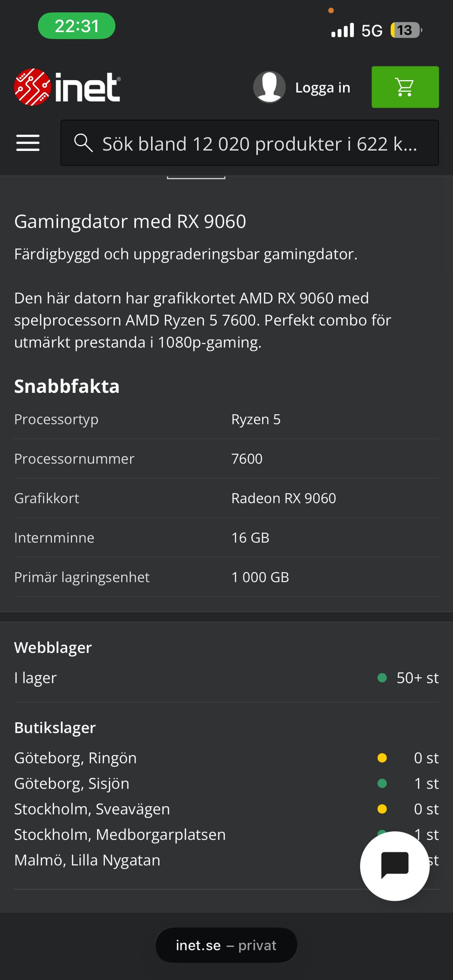
Task: Open the hamburger navigation menu
Action: 28,143
